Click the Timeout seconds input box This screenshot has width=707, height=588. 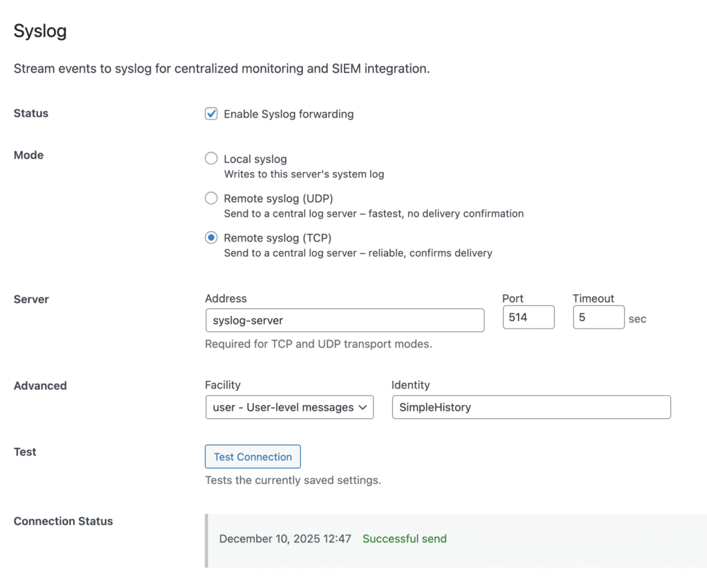[598, 317]
